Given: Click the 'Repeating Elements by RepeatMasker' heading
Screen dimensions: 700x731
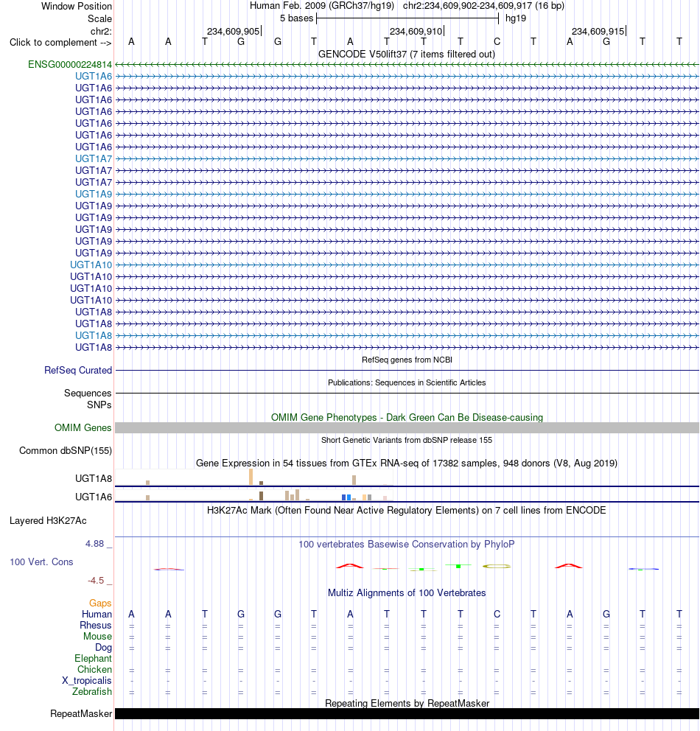Looking at the screenshot, I should [407, 703].
